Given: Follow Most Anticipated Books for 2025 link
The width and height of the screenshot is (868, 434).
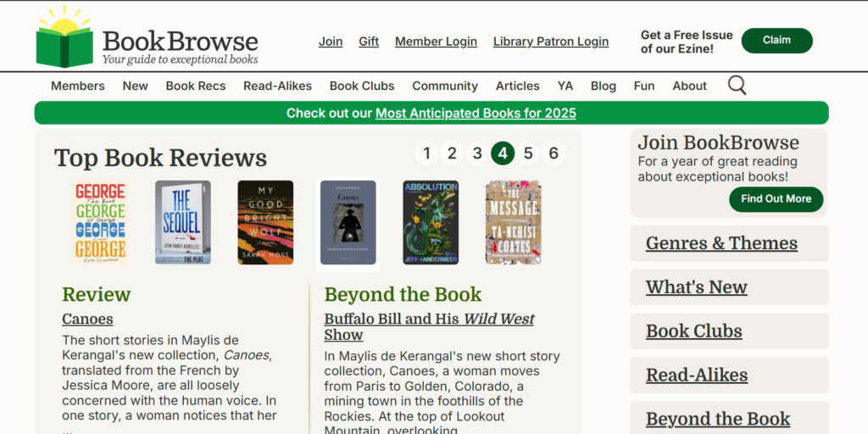Looking at the screenshot, I should [x=476, y=113].
